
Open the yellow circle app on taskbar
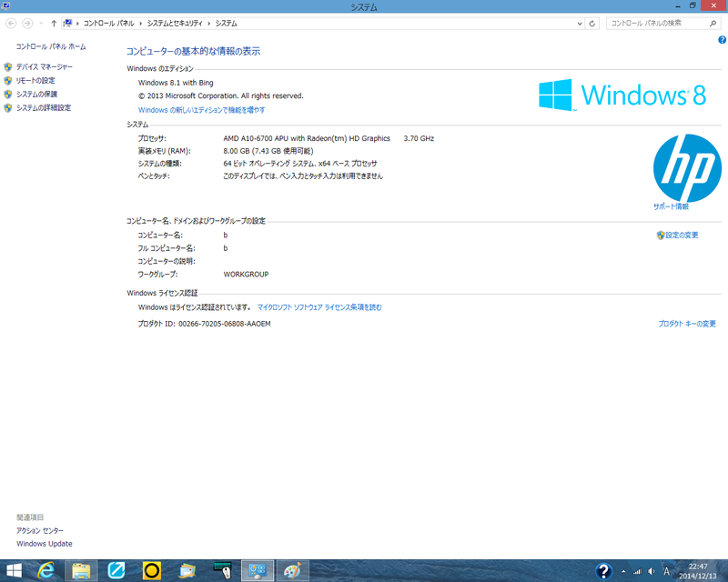[x=151, y=570]
